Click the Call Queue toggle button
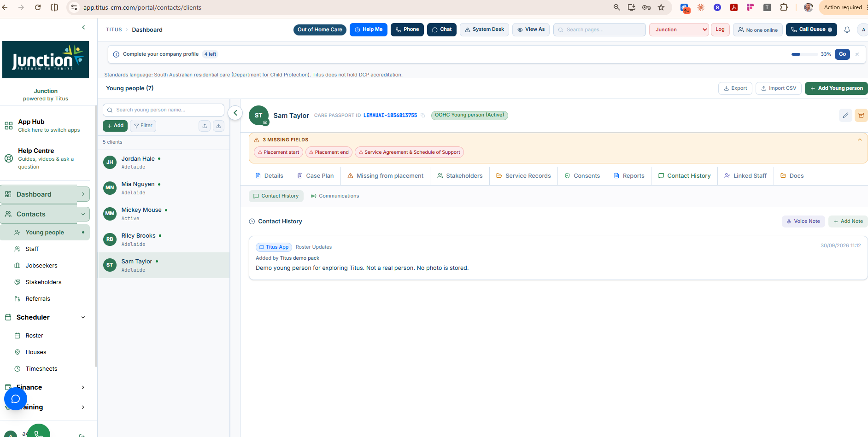This screenshot has height=437, width=868. point(811,29)
